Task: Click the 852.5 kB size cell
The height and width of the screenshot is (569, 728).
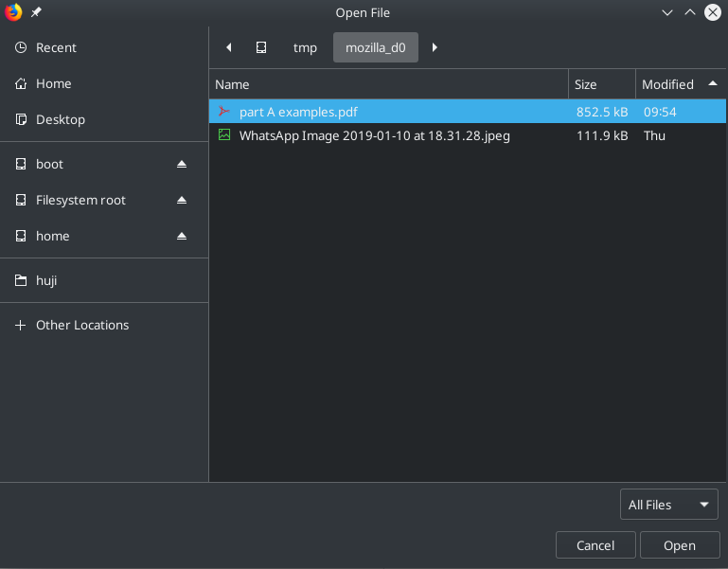Action: pos(602,112)
